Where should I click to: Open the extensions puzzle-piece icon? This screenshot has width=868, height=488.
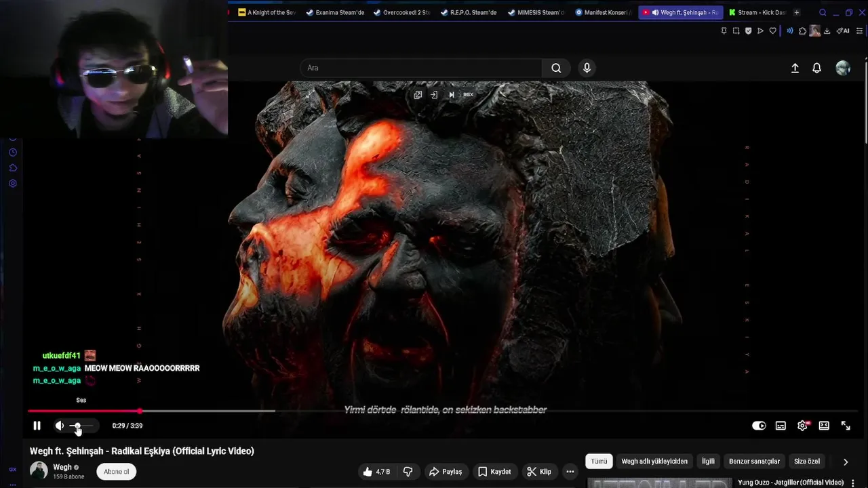point(802,30)
